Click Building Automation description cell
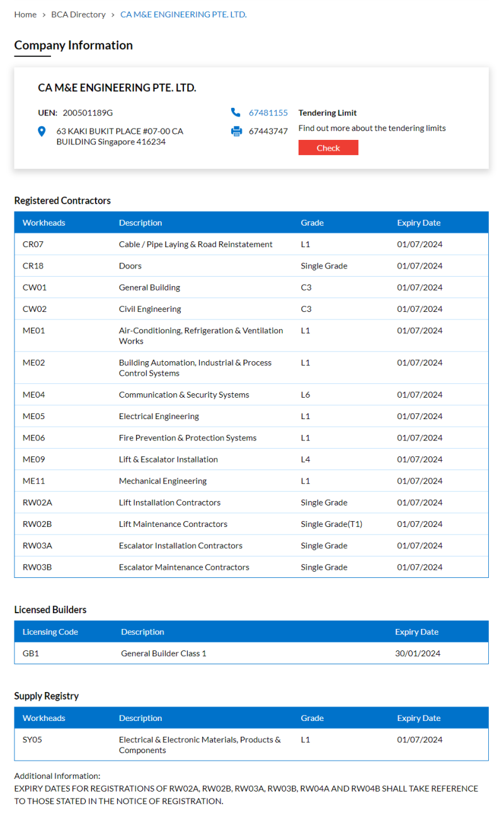Screen dimensions: 504x813 [x=195, y=368]
